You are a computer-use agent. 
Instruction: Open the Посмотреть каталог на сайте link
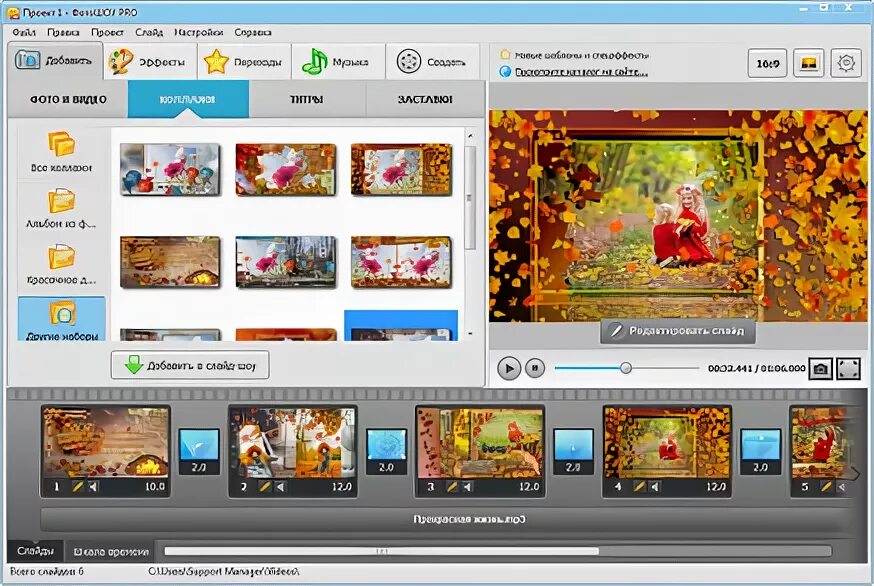(581, 72)
